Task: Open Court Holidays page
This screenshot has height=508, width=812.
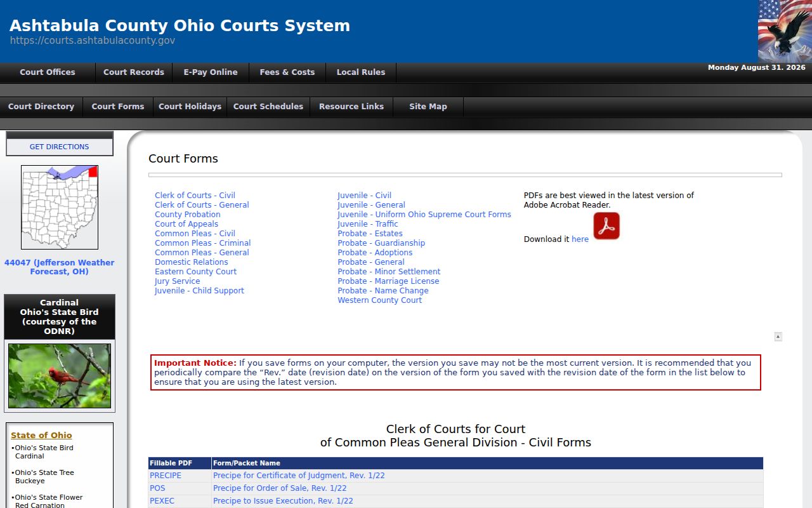Action: 190,107
